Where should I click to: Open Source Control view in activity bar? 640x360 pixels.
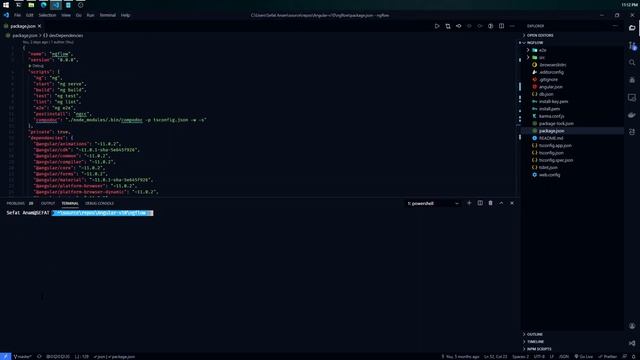(x=632, y=45)
